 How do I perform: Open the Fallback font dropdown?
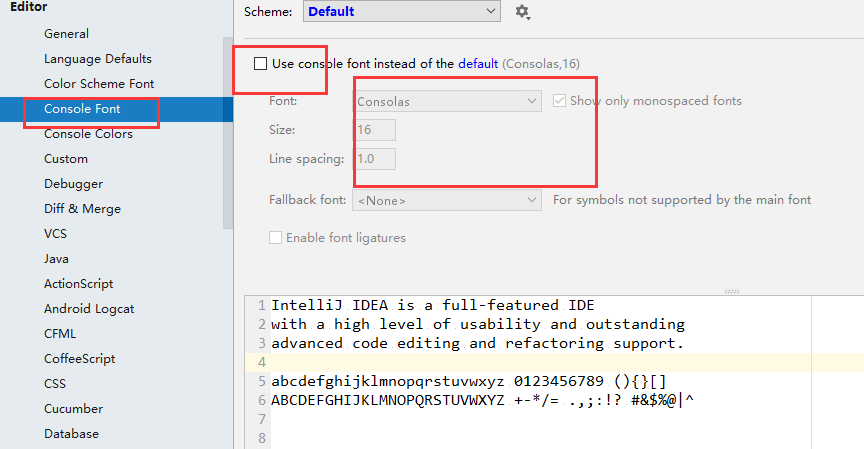pos(447,201)
